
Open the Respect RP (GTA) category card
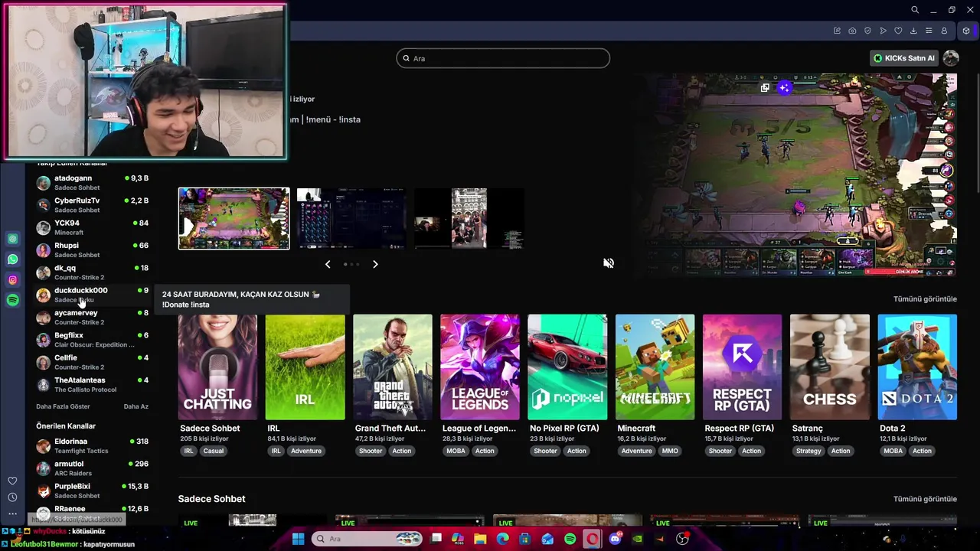pyautogui.click(x=742, y=367)
